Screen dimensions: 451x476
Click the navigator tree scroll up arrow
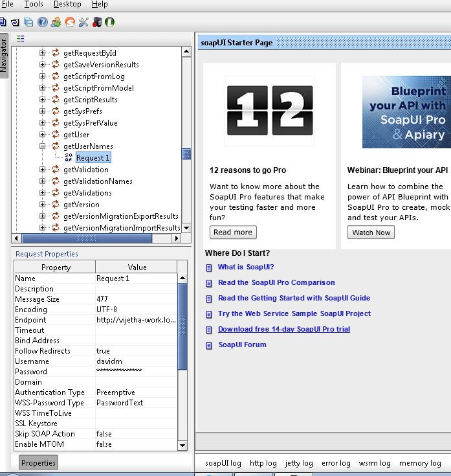[186, 51]
